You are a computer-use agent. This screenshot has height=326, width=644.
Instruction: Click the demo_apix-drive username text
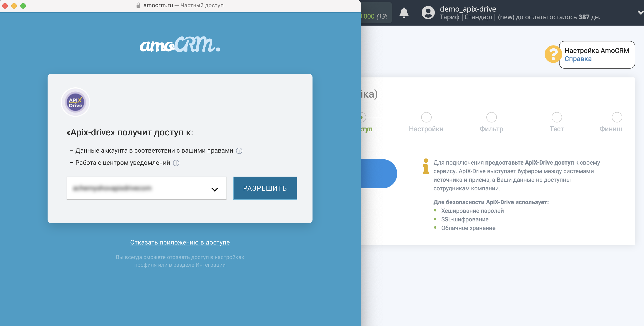tap(468, 9)
